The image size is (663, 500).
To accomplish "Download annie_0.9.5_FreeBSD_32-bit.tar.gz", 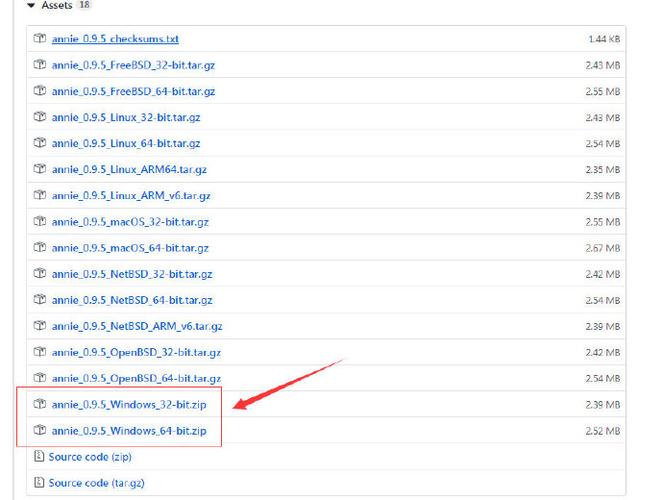I will click(x=133, y=65).
